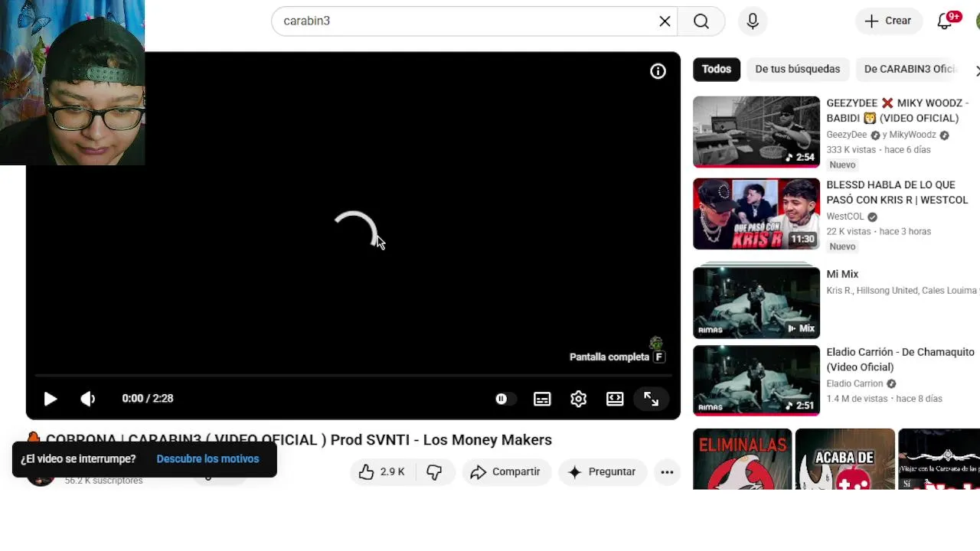Click 1.4 M de vistas text
The height and width of the screenshot is (551, 980).
pos(857,399)
